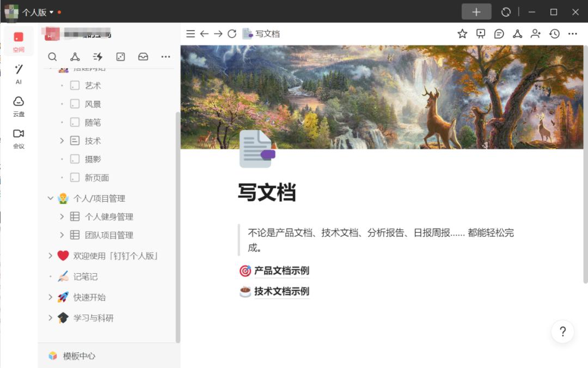Click the dice random page icon

(x=120, y=57)
